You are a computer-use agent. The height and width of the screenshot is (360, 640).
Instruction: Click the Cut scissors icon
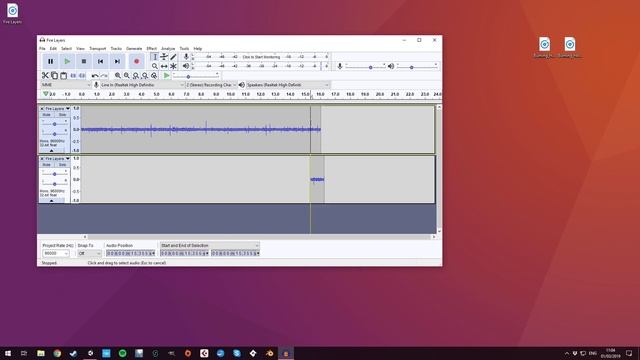click(45, 76)
